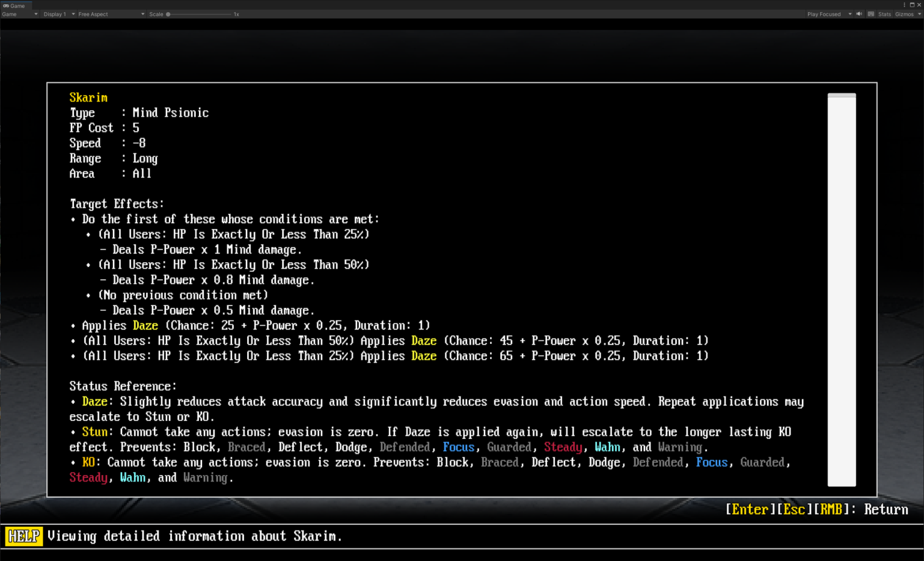Maximize the Game view panel
The width and height of the screenshot is (924, 561).
coord(912,5)
